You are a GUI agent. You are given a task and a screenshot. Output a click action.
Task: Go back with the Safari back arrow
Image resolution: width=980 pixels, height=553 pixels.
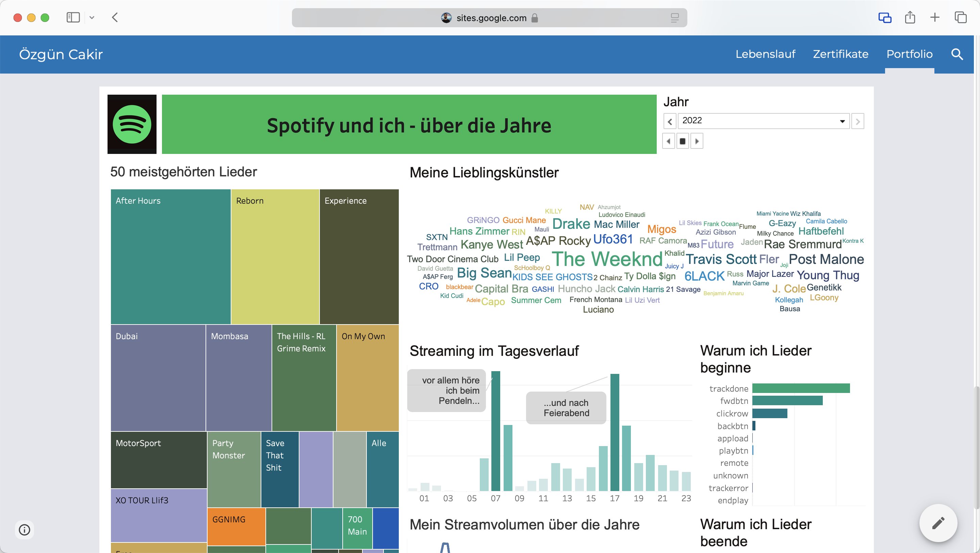115,17
